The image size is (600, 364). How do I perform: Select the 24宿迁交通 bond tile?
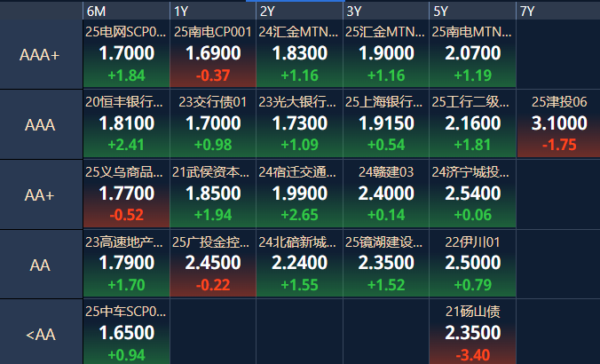tap(300, 194)
